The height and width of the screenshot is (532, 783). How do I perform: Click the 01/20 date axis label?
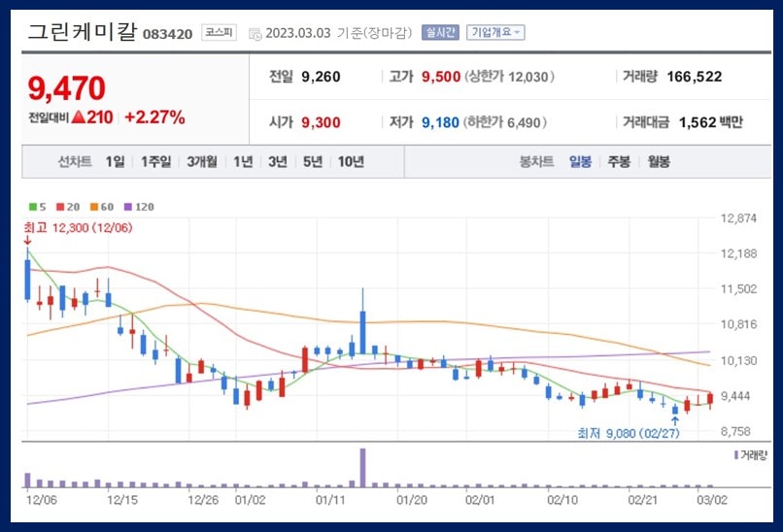pyautogui.click(x=412, y=500)
